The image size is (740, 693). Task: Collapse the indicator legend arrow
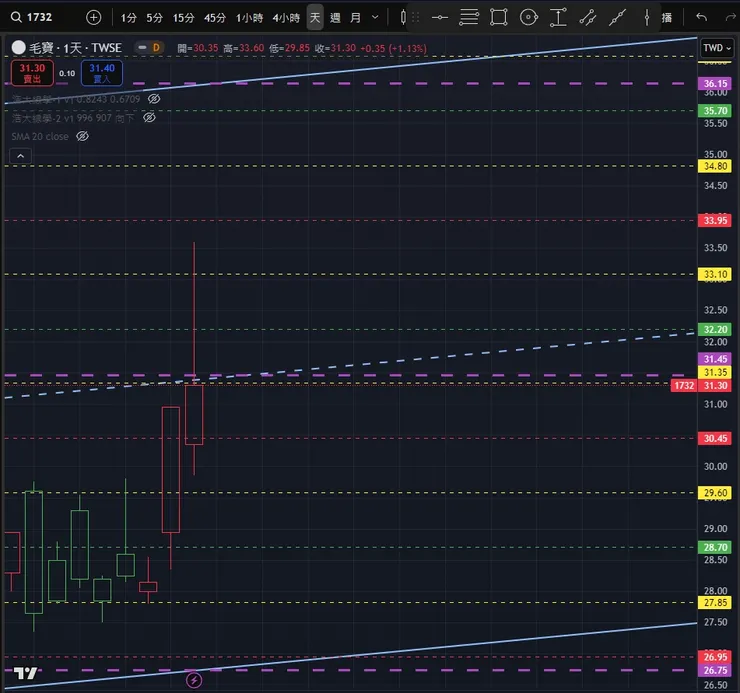click(20, 156)
